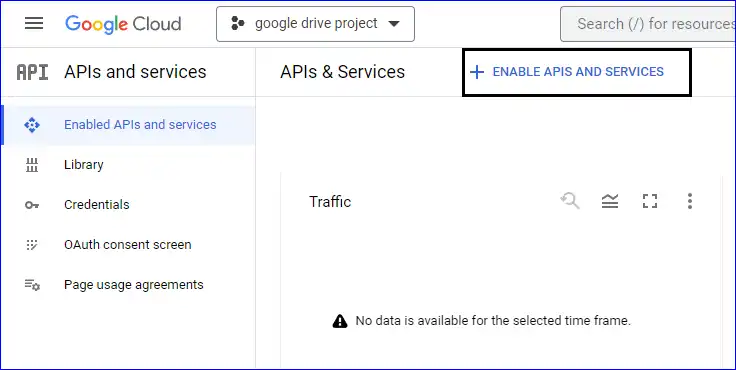Image resolution: width=736 pixels, height=370 pixels.
Task: Click the Traffic chart title
Action: [330, 202]
